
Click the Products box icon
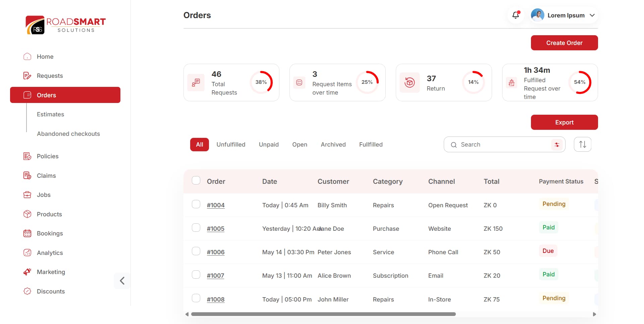pos(28,214)
